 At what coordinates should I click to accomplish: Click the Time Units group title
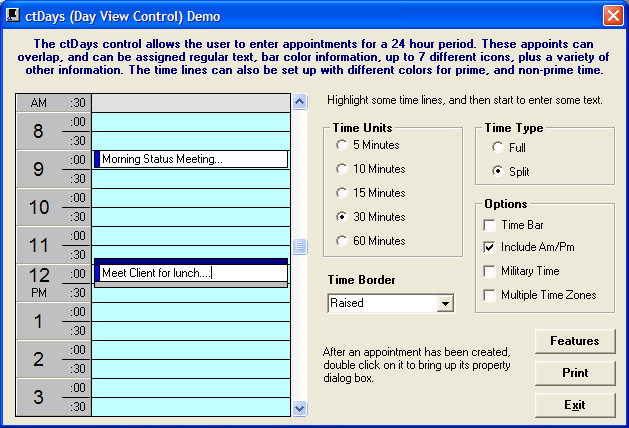363,128
